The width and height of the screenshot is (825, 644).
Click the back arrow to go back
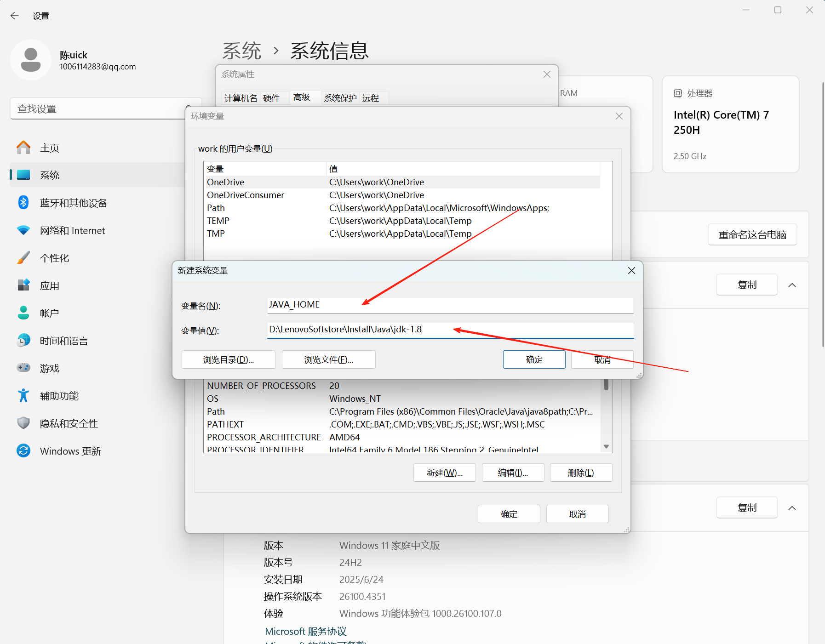pyautogui.click(x=14, y=15)
